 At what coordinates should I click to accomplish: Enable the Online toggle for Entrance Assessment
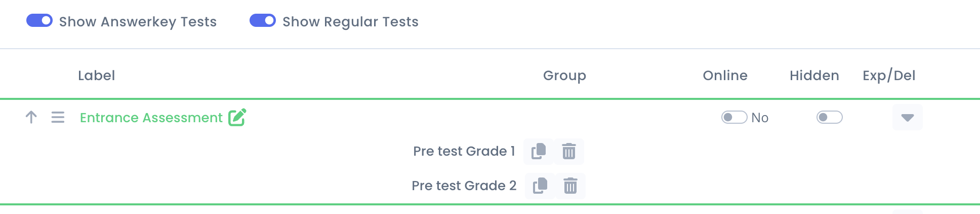pos(734,117)
